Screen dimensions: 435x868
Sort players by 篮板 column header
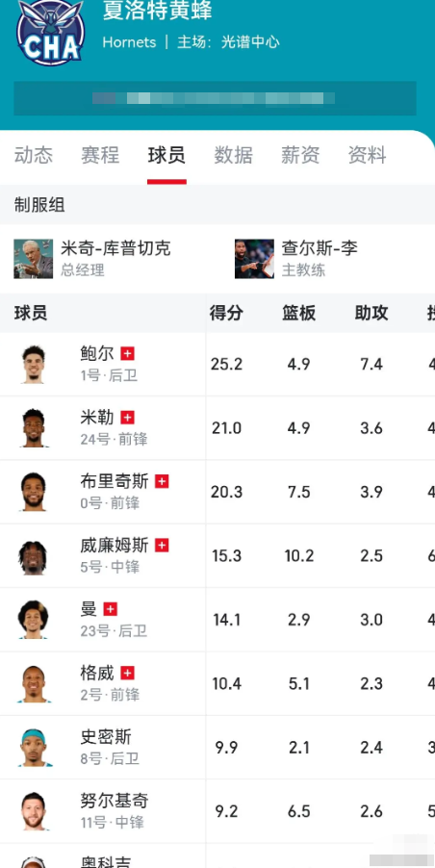point(299,314)
